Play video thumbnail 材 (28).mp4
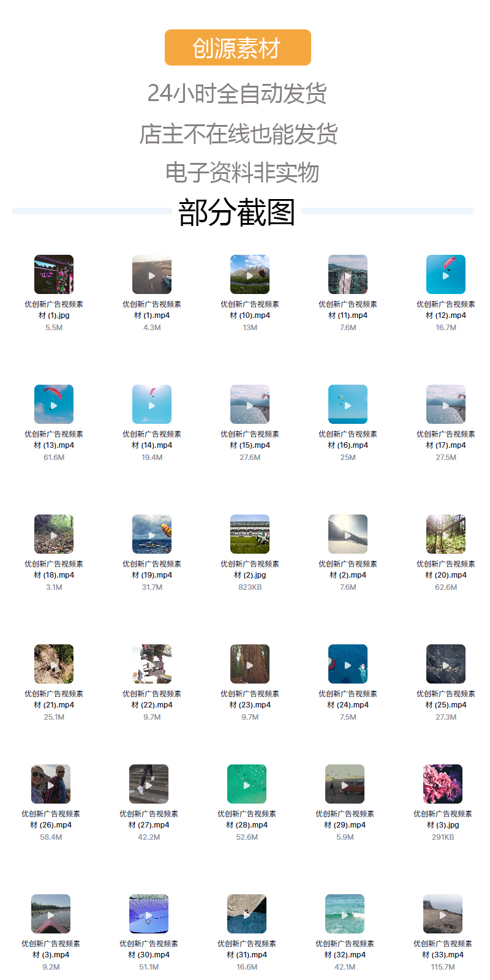This screenshot has width=490, height=980. (x=247, y=784)
